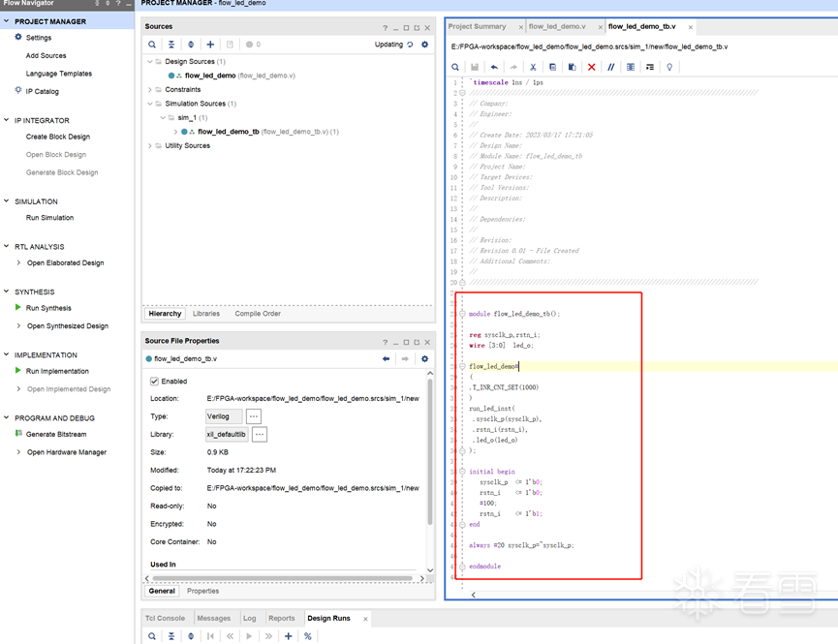Switch to the Tcl Console tab

[165, 619]
